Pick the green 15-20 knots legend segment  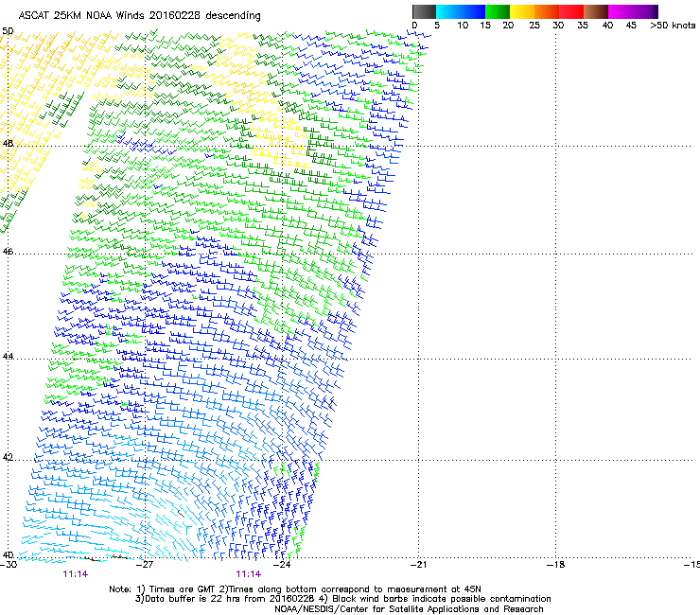coord(498,11)
